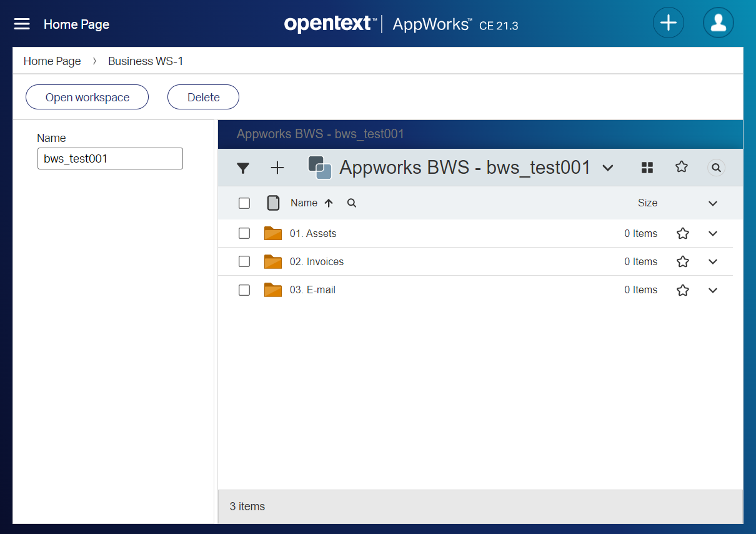This screenshot has width=756, height=534.
Task: Toggle the select all checkbox
Action: (244, 203)
